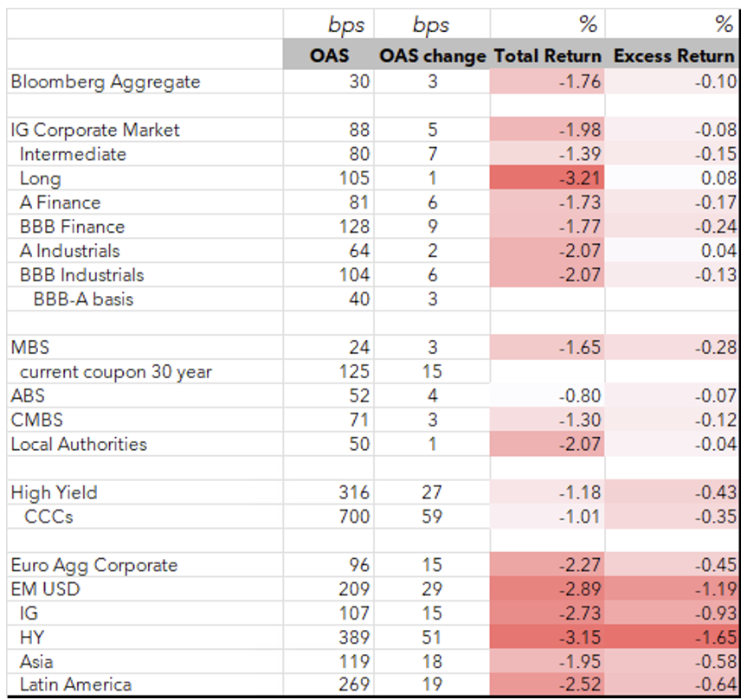The width and height of the screenshot is (741, 700).
Task: Select the Excess Return column header
Action: [674, 56]
